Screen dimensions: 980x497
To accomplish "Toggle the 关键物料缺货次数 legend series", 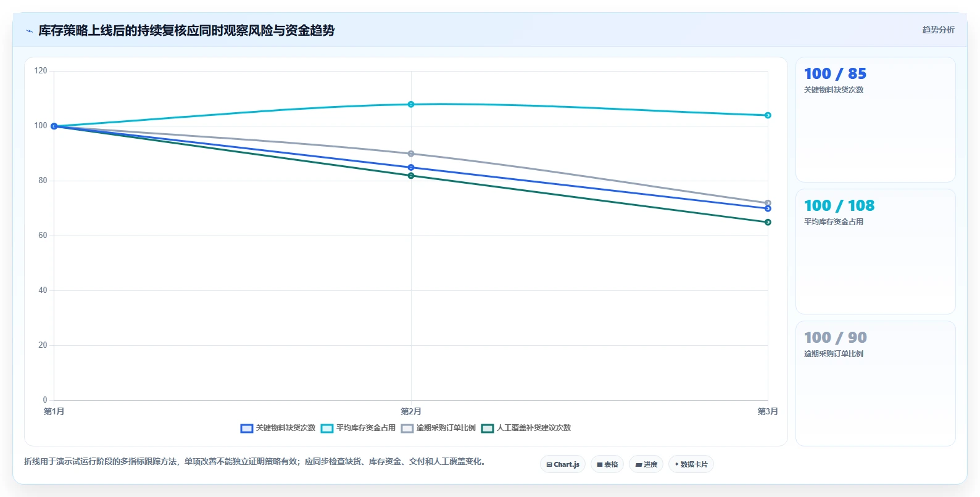I will tap(278, 428).
